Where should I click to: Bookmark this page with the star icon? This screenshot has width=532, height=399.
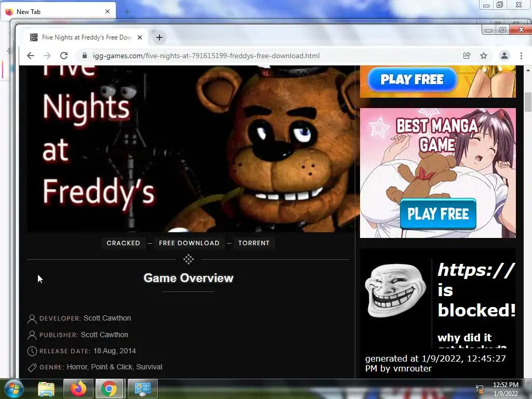(484, 56)
